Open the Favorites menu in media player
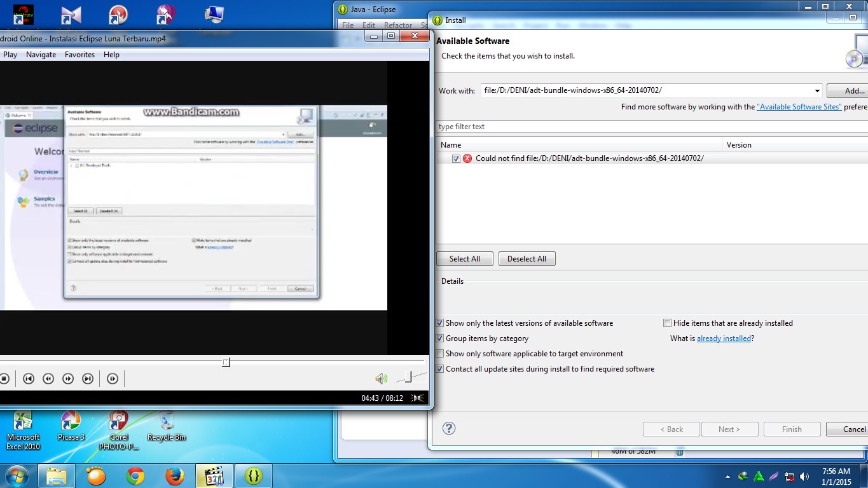The width and height of the screenshot is (868, 488). (79, 55)
